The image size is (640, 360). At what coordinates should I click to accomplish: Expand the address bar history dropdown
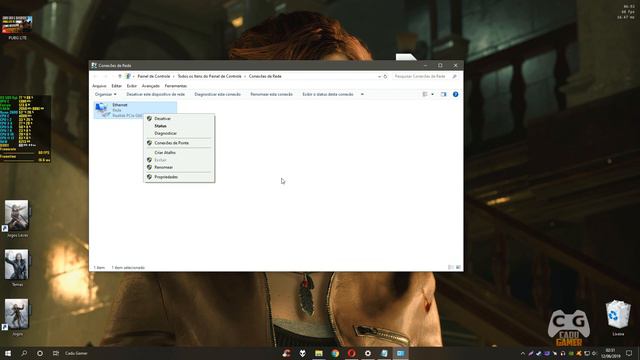click(x=379, y=76)
